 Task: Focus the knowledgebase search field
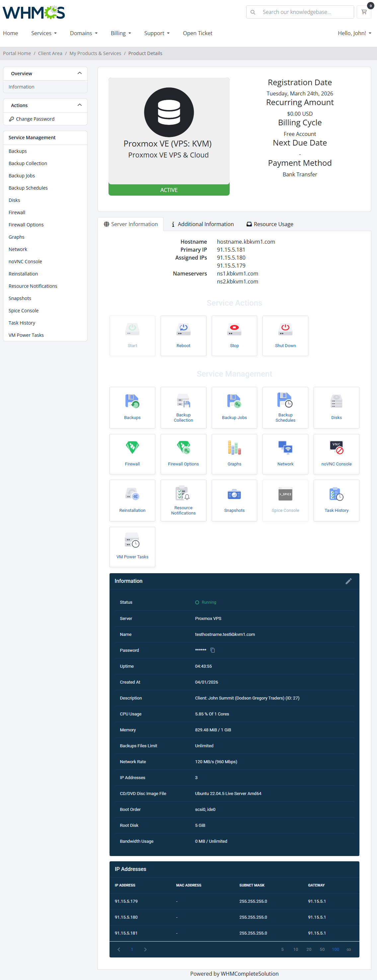pyautogui.click(x=305, y=12)
